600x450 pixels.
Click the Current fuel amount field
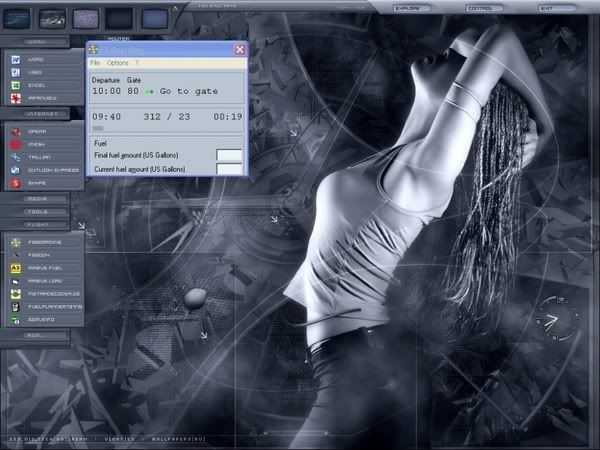(229, 169)
